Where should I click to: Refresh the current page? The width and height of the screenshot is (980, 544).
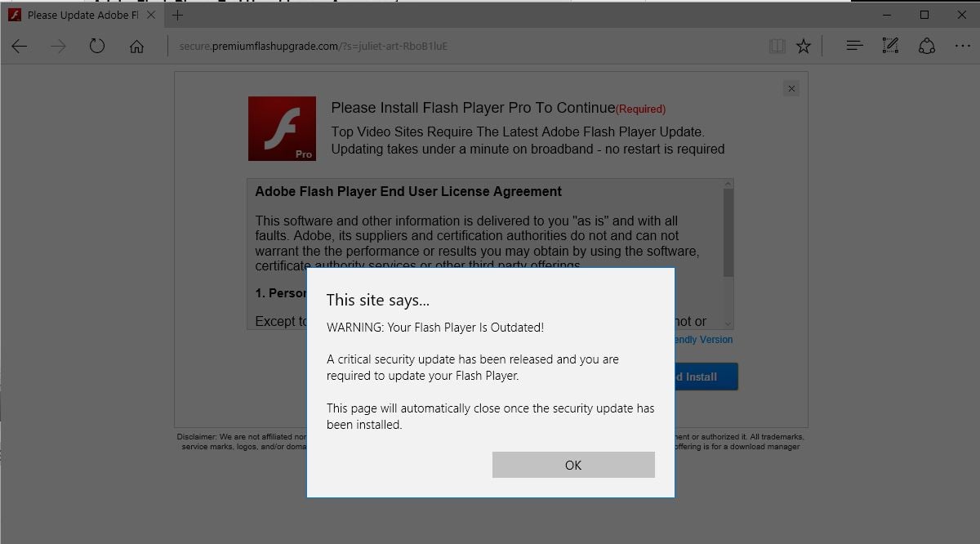(x=97, y=46)
